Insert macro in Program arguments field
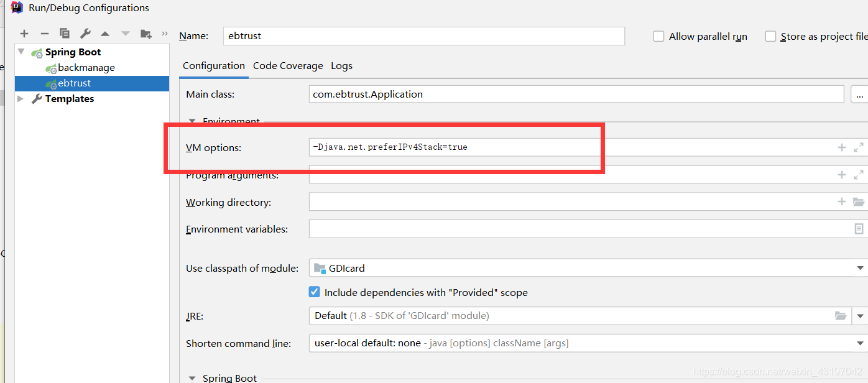Screen dimensions: 868x383 pos(841,175)
